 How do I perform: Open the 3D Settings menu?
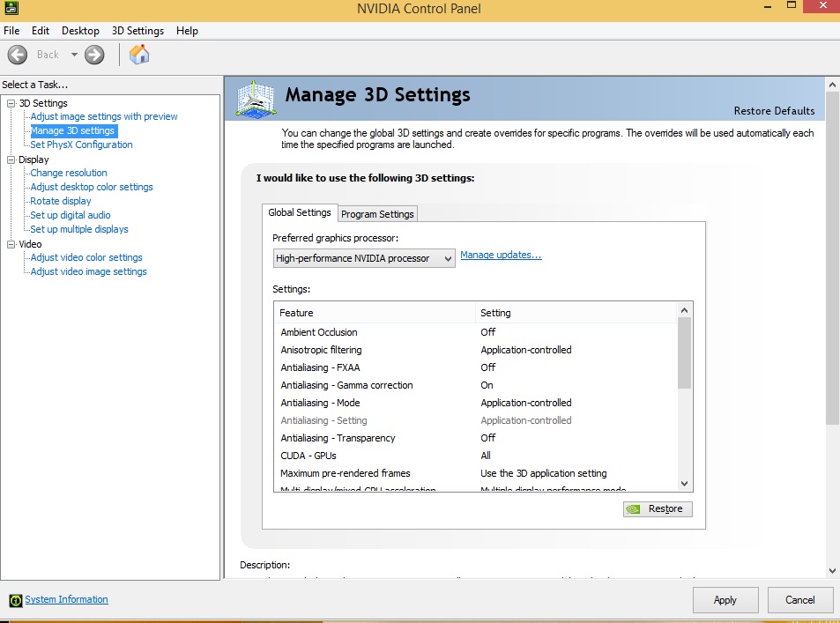138,31
